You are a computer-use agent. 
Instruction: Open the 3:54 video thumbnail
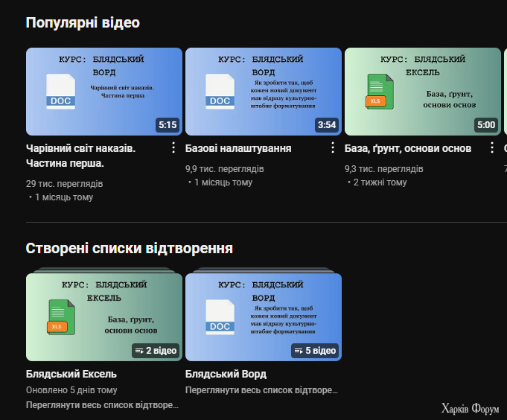pos(264,92)
